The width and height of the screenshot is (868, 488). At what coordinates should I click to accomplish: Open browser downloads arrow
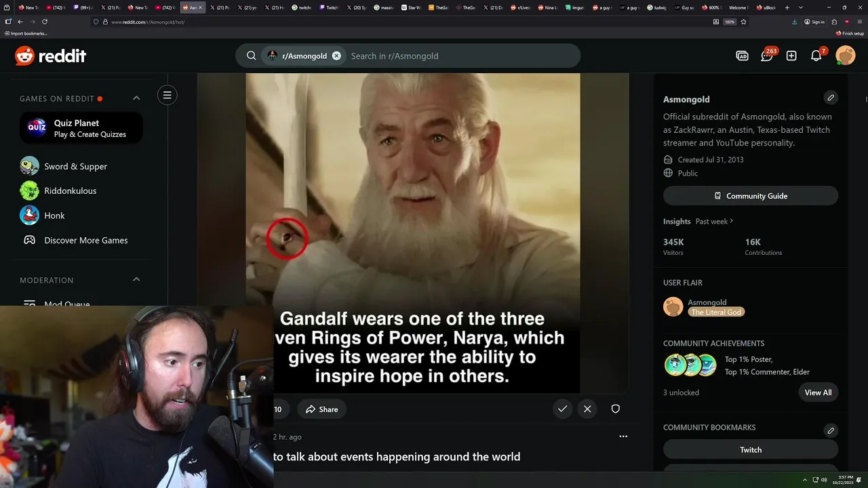point(795,22)
